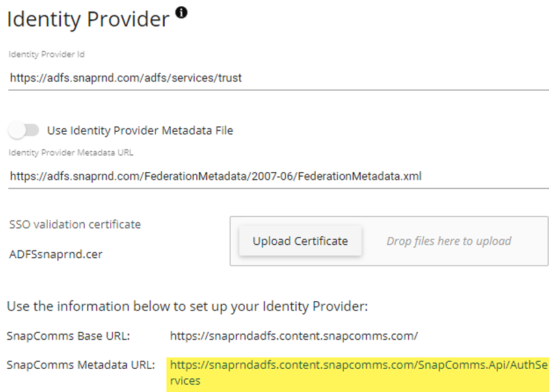Select the ADFSsnaprnd.cer certificate filename
549x392 pixels.
coord(55,254)
